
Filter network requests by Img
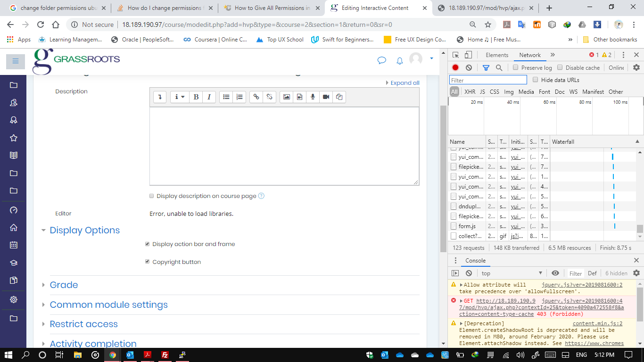point(509,92)
